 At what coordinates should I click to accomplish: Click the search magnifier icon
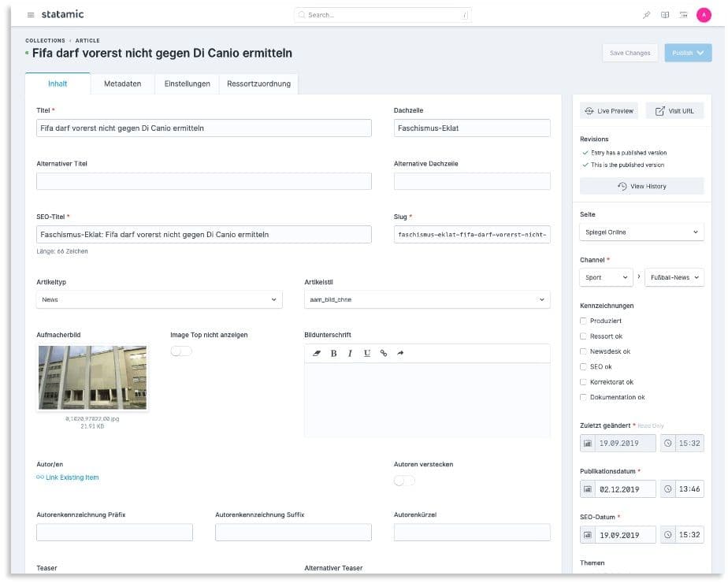(x=302, y=15)
